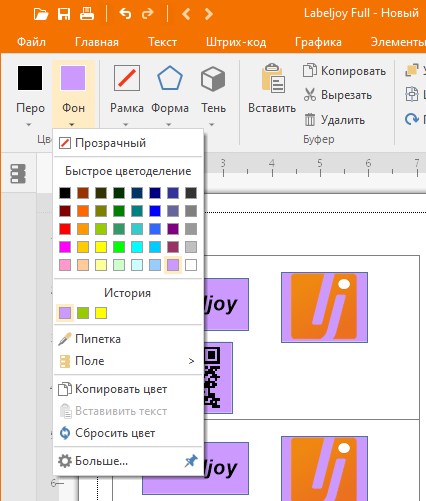426x501 pixels.
Task: Redo the last action
Action: tap(148, 14)
